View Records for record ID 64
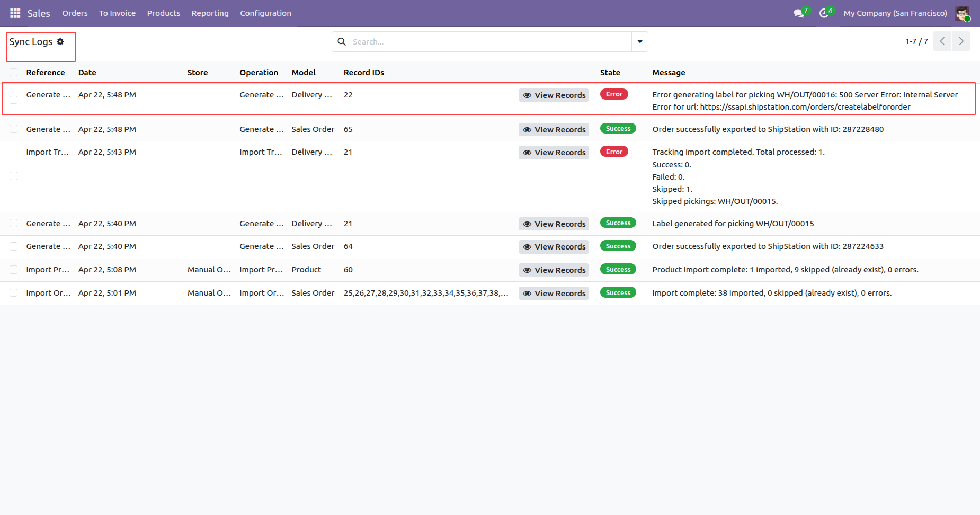 [554, 247]
